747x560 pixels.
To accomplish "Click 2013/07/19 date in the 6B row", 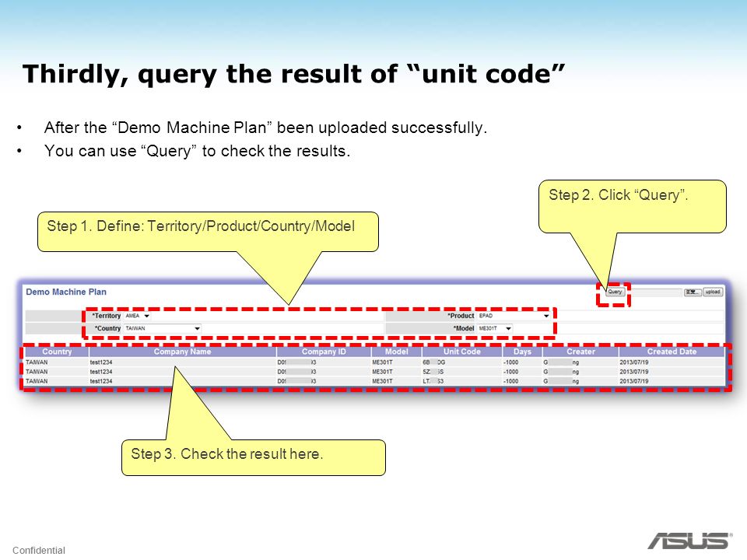I will tap(634, 362).
